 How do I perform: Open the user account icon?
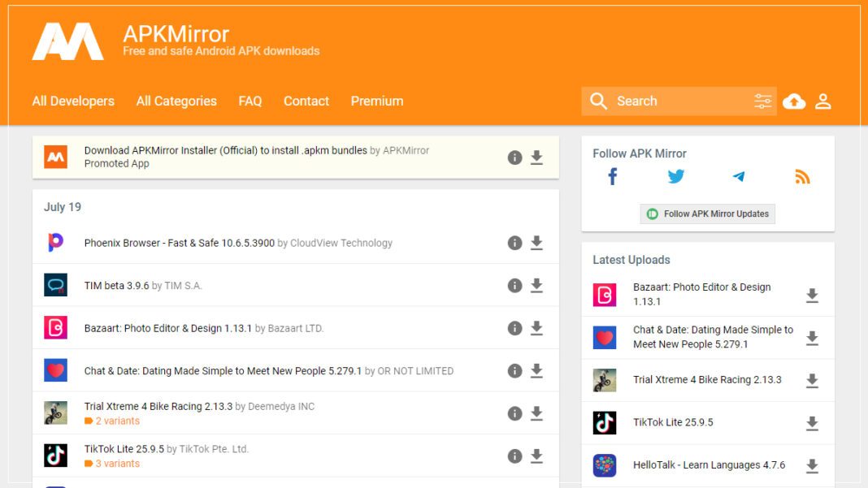click(x=823, y=101)
